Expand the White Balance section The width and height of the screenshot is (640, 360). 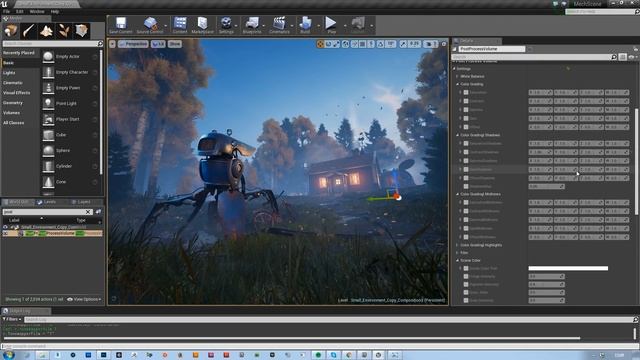[458, 76]
